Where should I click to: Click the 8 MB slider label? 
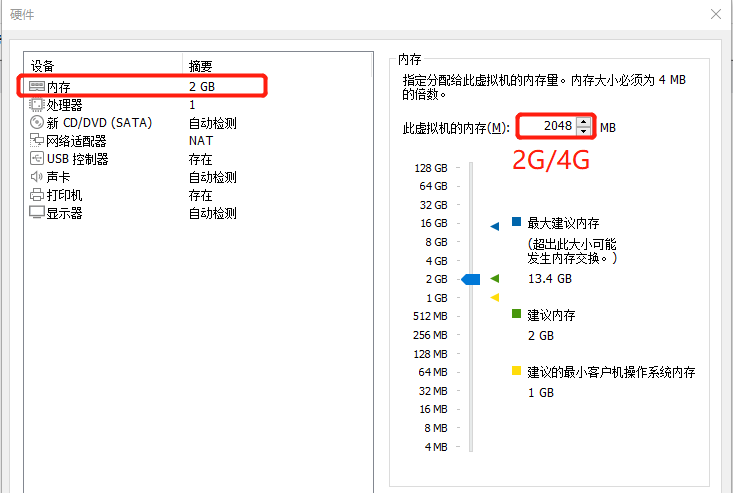pos(436,428)
